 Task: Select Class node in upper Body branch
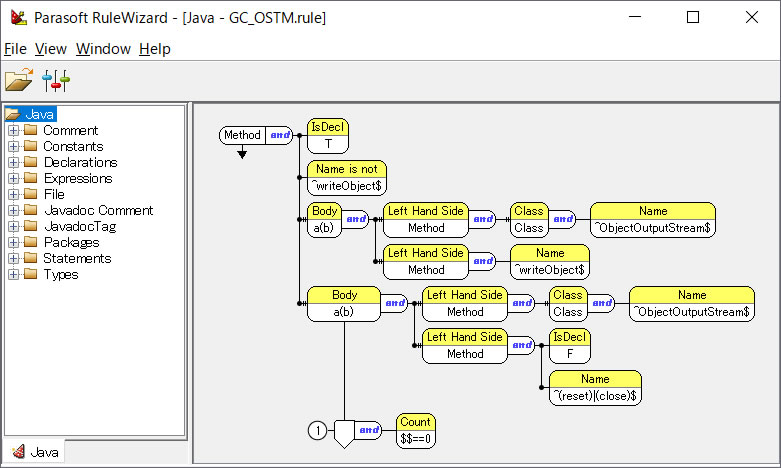(529, 220)
